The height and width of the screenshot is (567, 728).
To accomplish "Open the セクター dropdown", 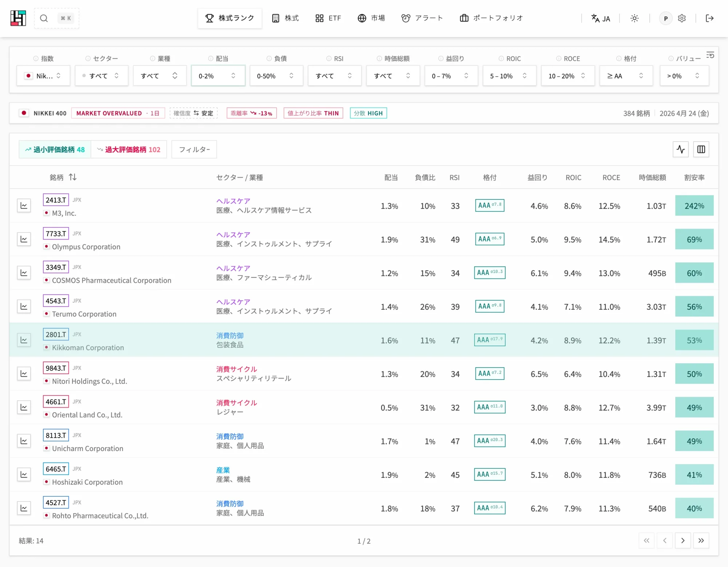I will [x=102, y=76].
